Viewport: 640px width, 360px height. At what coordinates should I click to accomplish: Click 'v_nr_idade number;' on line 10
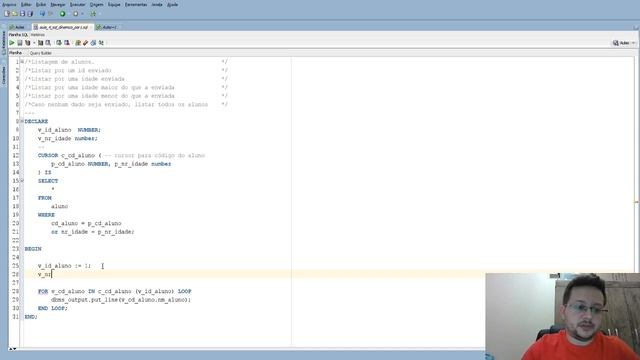click(x=68, y=138)
